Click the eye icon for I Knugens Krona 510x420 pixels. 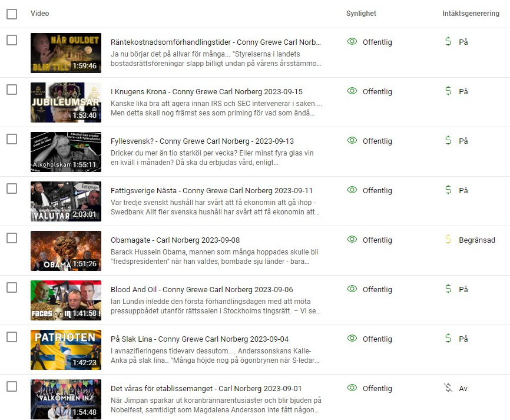[x=352, y=91]
